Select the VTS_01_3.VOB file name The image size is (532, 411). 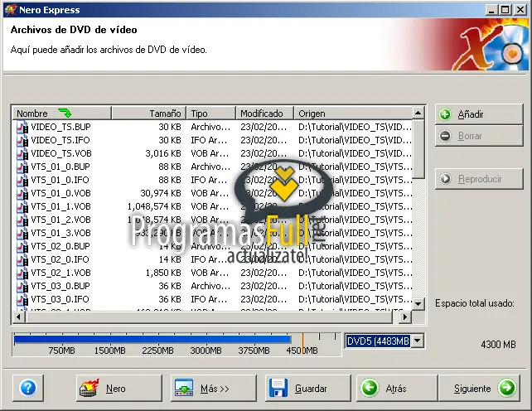[x=60, y=233]
